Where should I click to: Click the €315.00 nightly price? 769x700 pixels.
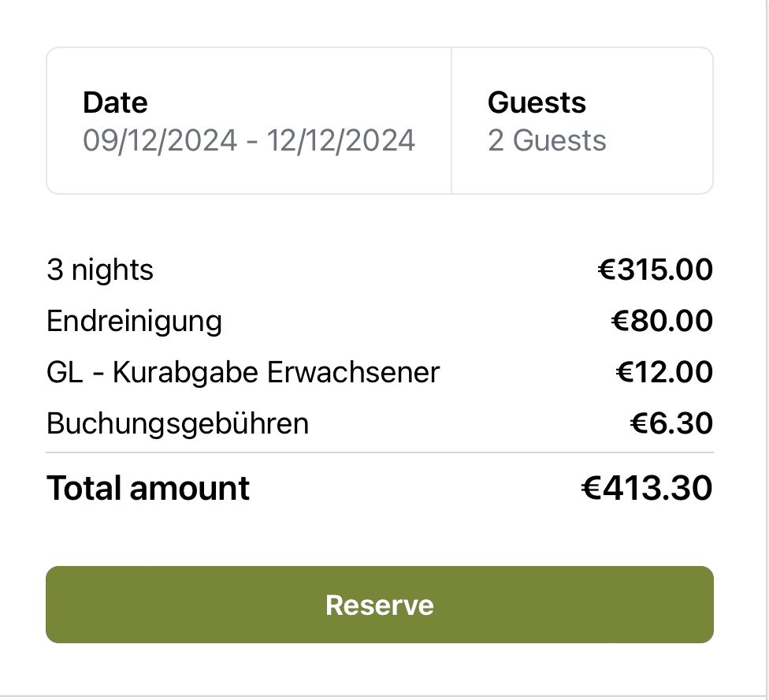click(655, 270)
